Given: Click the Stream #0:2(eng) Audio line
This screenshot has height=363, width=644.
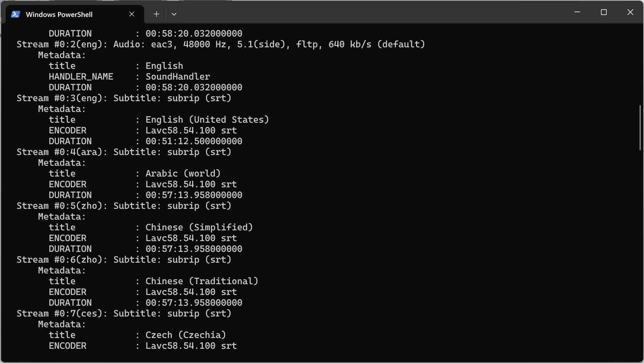Looking at the screenshot, I should click(221, 44).
